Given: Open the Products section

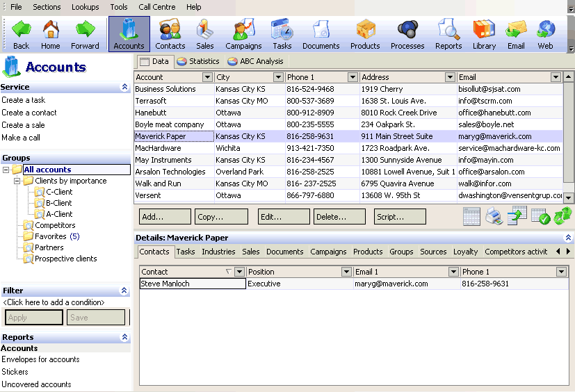Looking at the screenshot, I should coord(365,34).
